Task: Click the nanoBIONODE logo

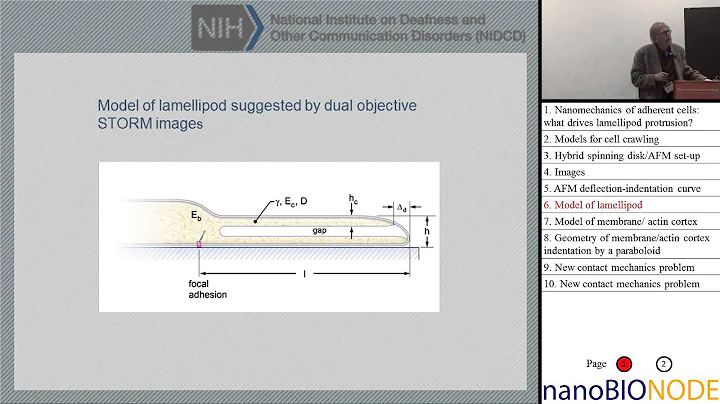Action: click(x=631, y=390)
